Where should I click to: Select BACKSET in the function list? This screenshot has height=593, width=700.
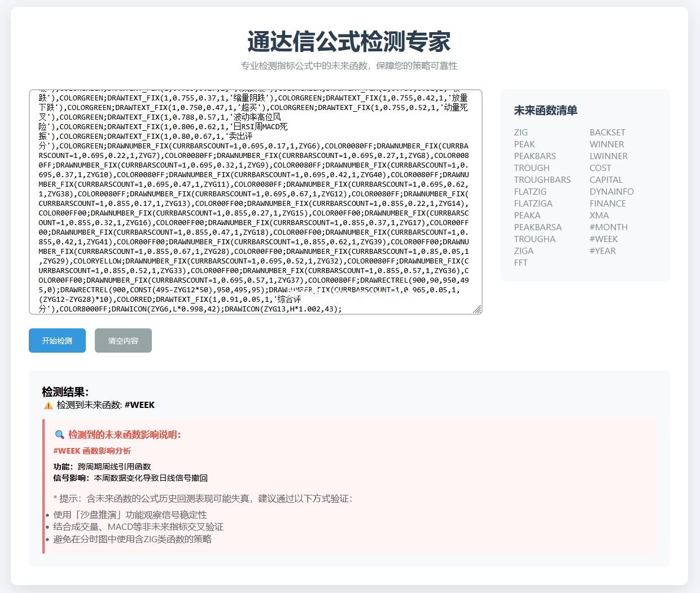tap(607, 133)
